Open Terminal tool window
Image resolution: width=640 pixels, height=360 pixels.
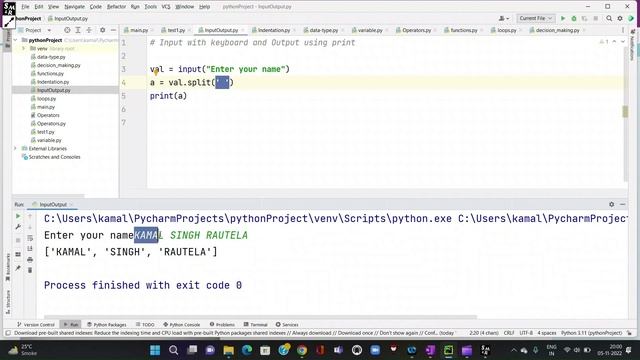pos(256,324)
